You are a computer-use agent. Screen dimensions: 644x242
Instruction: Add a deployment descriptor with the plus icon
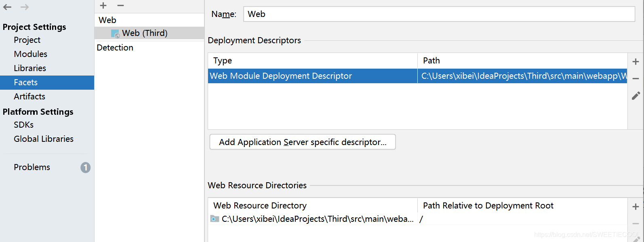(636, 61)
